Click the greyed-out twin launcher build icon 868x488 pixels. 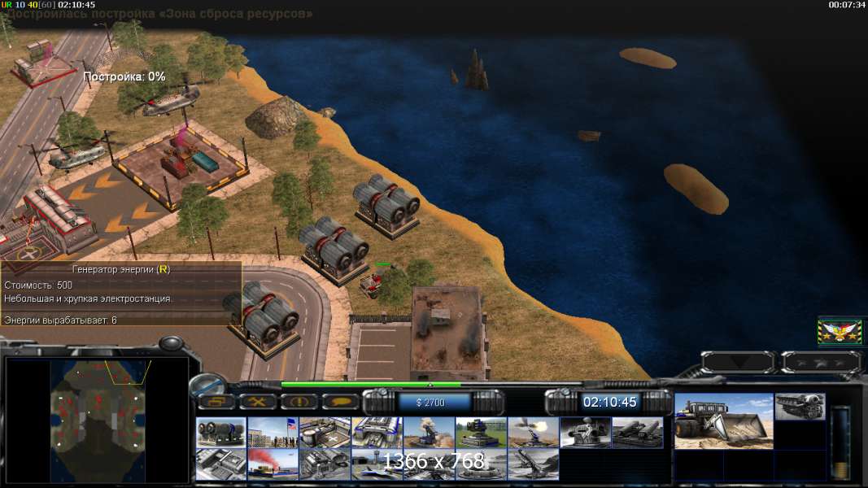637,432
